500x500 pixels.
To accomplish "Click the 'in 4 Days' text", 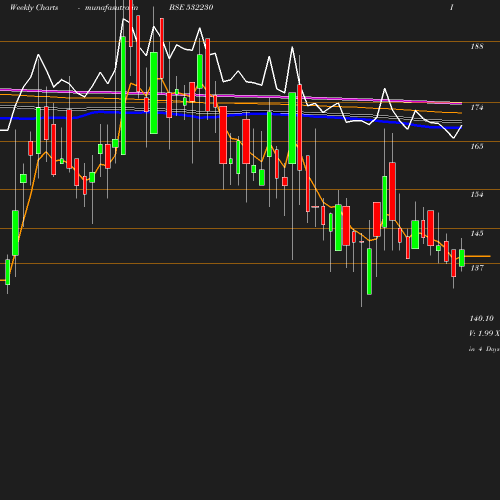I will 484,349.
